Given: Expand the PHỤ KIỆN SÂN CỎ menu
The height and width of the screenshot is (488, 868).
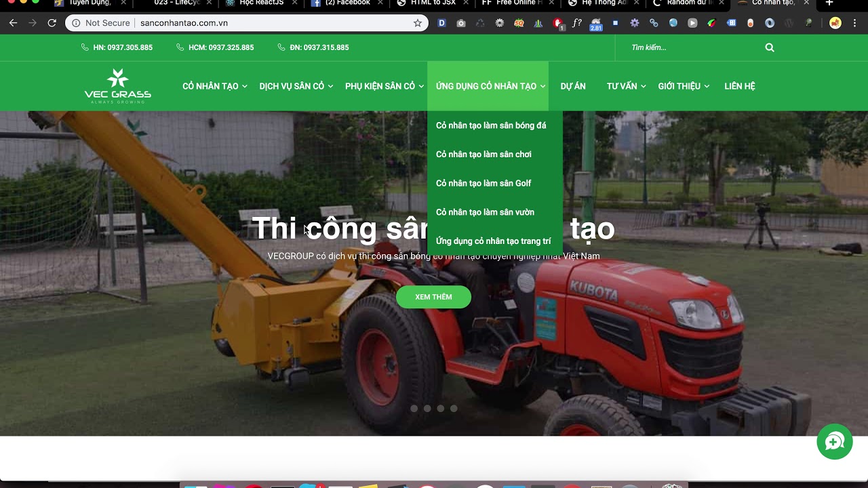Looking at the screenshot, I should (x=384, y=86).
